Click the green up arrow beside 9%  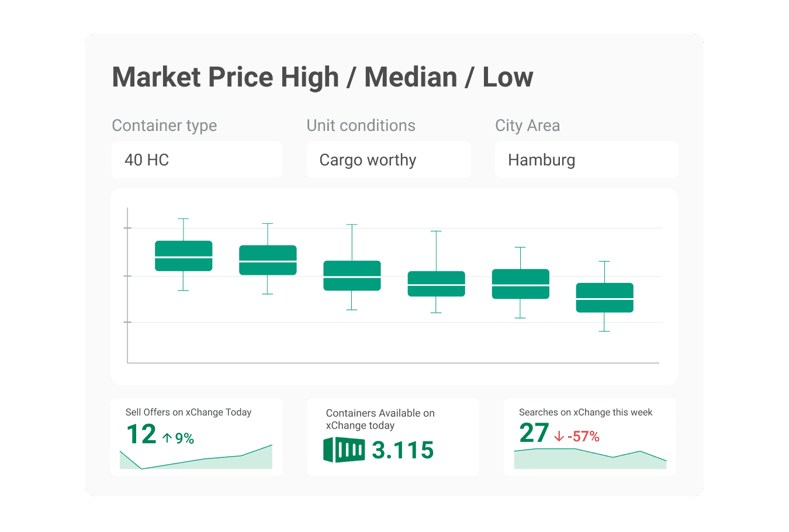coord(167,438)
